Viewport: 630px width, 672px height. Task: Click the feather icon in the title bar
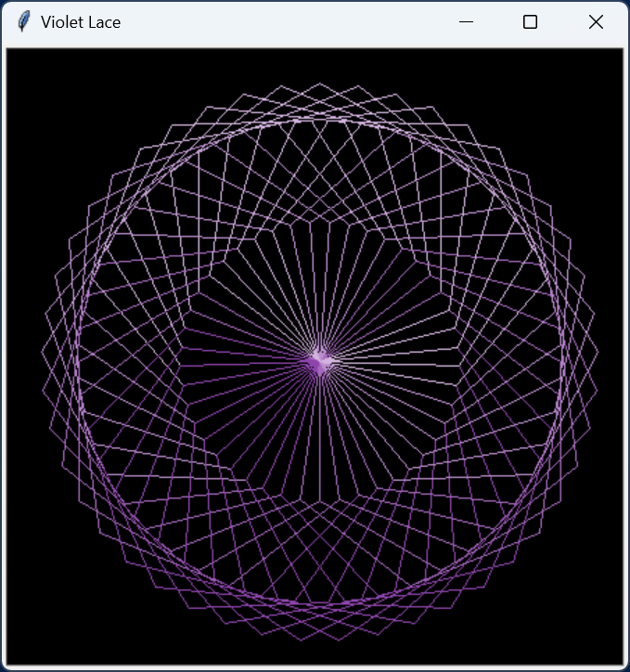(24, 21)
